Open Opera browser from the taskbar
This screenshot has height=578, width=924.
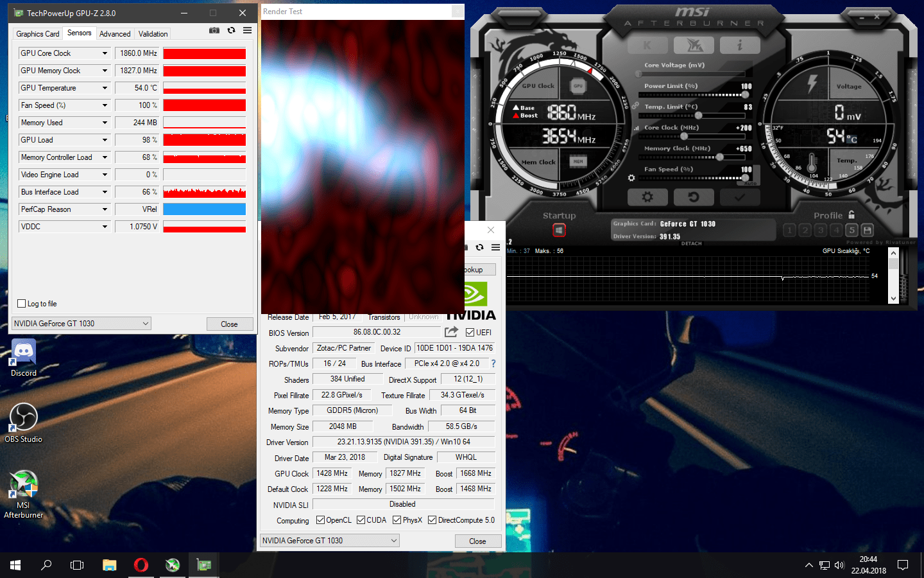(x=141, y=565)
